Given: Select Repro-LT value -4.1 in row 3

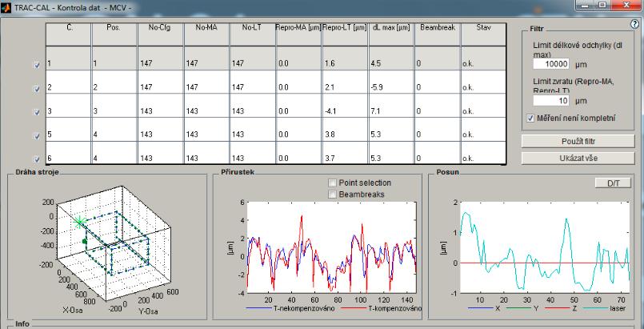Looking at the screenshot, I should coord(330,111).
